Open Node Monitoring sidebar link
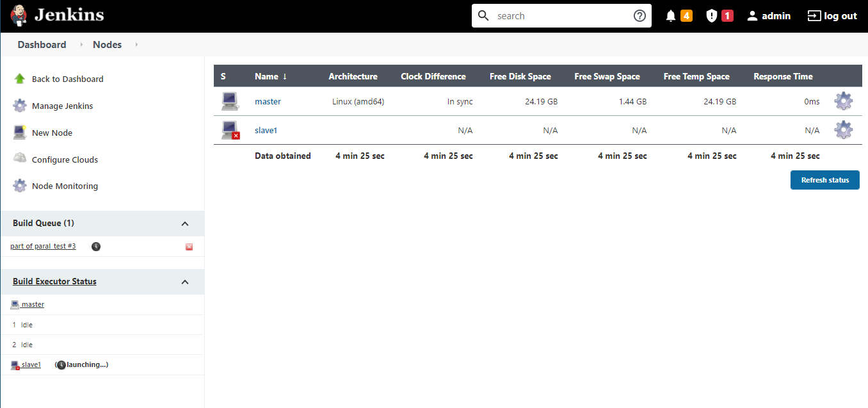Screen dimensions: 868x408 (65, 186)
